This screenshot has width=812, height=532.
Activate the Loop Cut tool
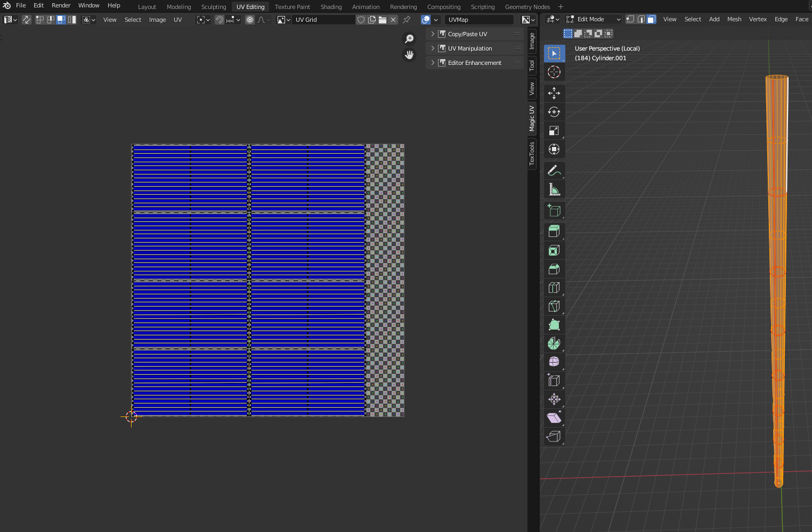point(554,288)
